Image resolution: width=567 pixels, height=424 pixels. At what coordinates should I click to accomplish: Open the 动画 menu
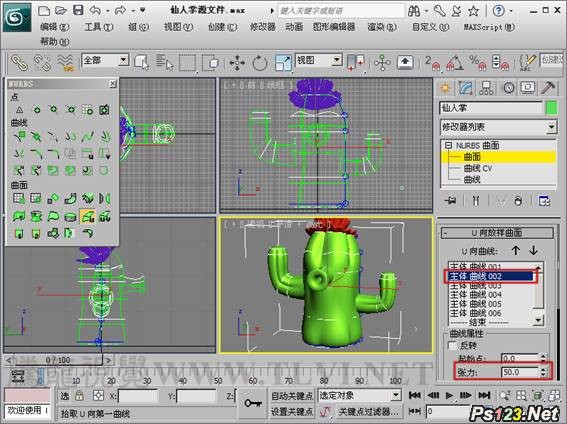[294, 27]
